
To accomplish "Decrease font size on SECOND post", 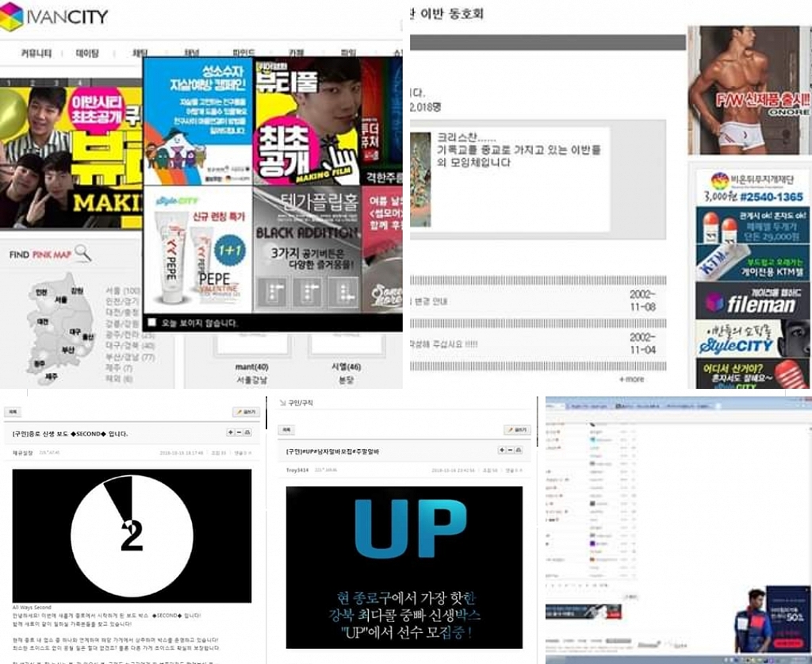I will pos(239,432).
